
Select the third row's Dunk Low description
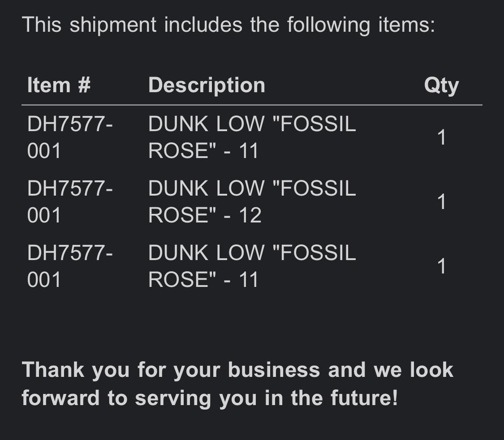pyautogui.click(x=252, y=266)
